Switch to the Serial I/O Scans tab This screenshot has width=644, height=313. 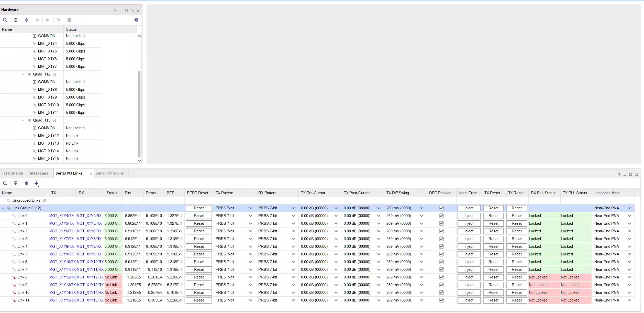tap(109, 173)
